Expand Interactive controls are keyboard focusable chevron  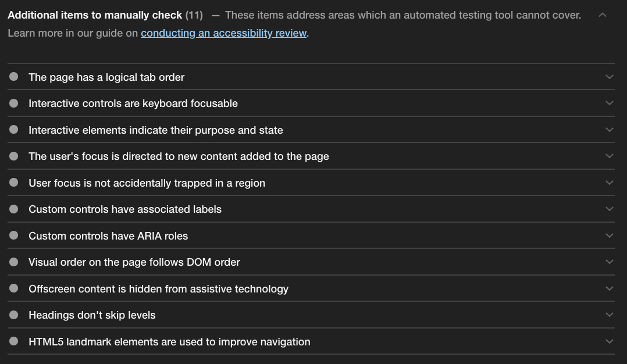coord(610,103)
